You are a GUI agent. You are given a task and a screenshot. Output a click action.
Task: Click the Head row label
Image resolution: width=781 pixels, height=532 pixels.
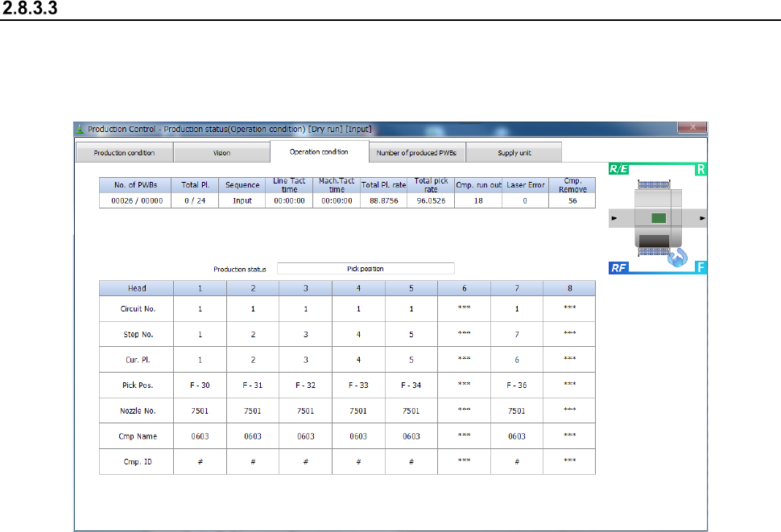(x=137, y=288)
